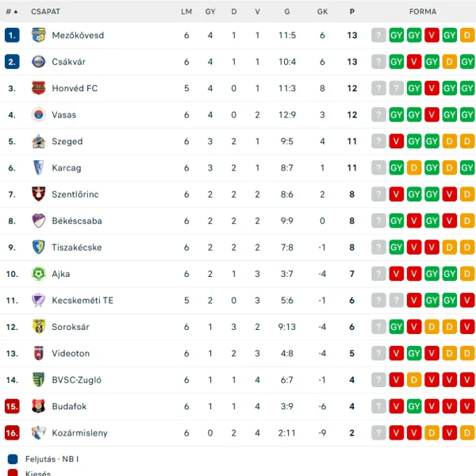The height and width of the screenshot is (476, 476).
Task: Open the Tiszakécske team link
Action: coord(77,248)
